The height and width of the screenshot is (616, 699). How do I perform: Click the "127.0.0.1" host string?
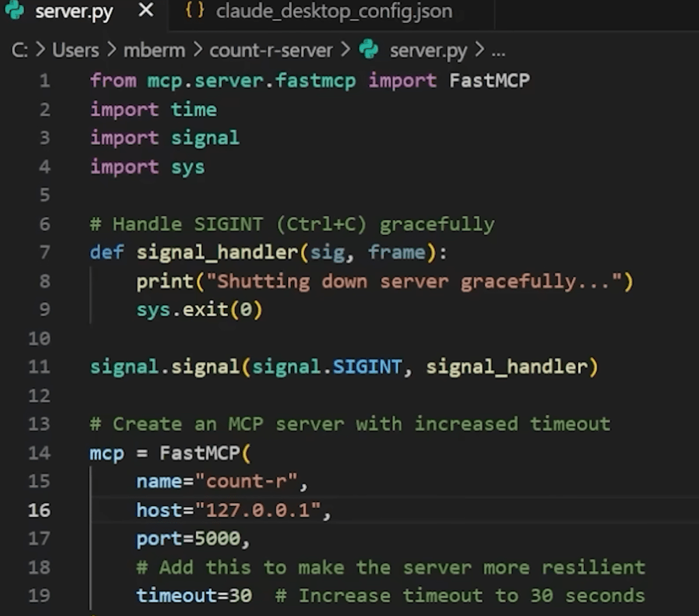click(x=258, y=510)
